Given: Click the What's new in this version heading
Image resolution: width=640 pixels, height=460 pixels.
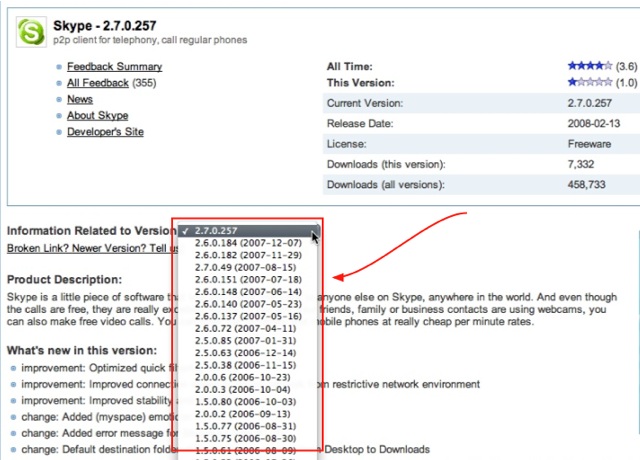Looking at the screenshot, I should coord(82,351).
